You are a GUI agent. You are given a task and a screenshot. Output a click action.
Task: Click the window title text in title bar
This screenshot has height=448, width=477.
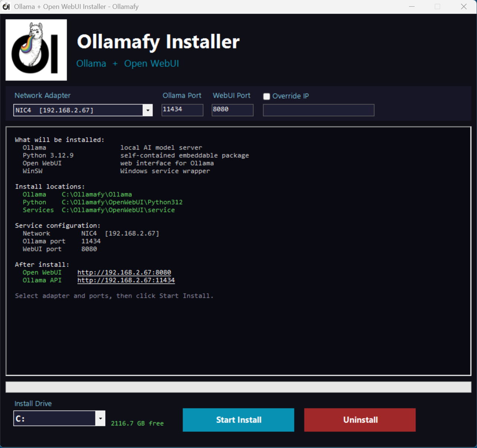point(76,7)
